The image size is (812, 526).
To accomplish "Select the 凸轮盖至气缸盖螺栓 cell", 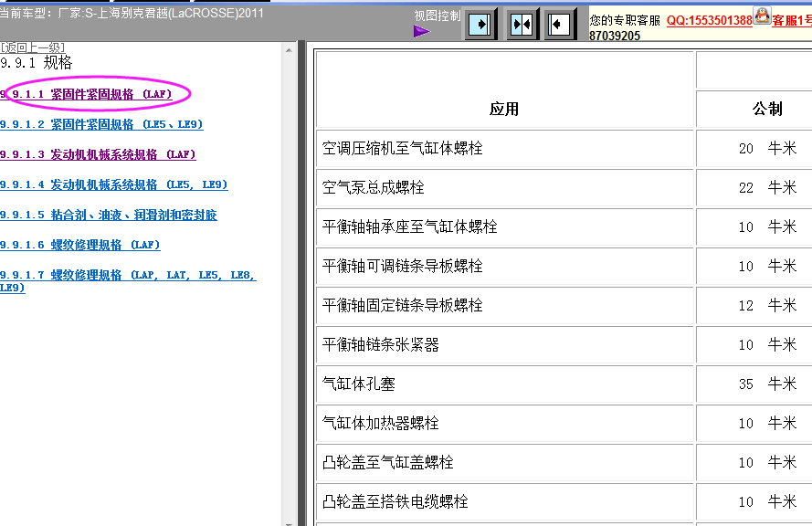I will click(x=504, y=462).
